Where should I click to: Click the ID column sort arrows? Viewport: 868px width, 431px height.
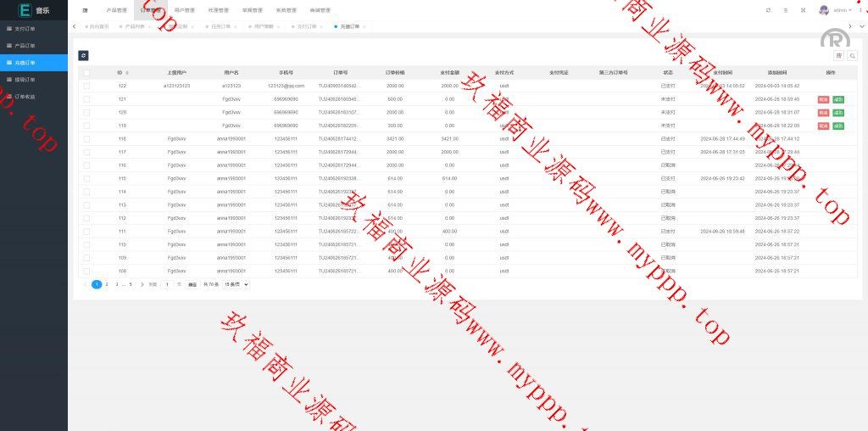click(x=127, y=73)
